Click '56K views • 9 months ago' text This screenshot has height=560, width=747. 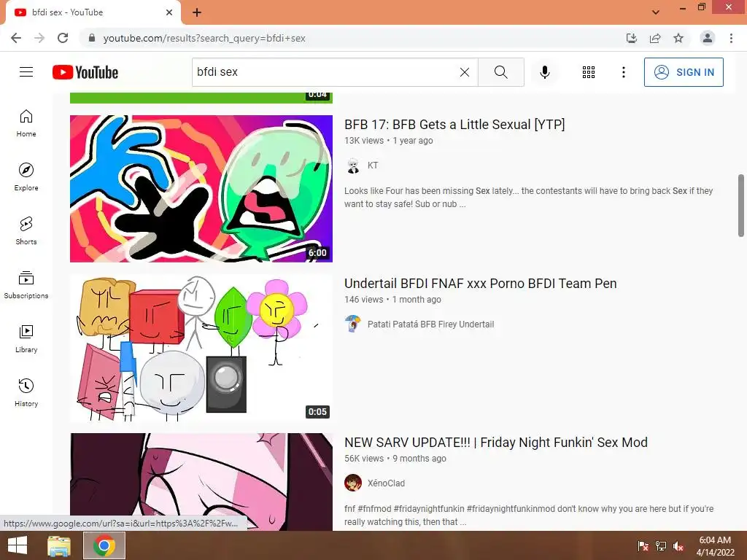(395, 459)
